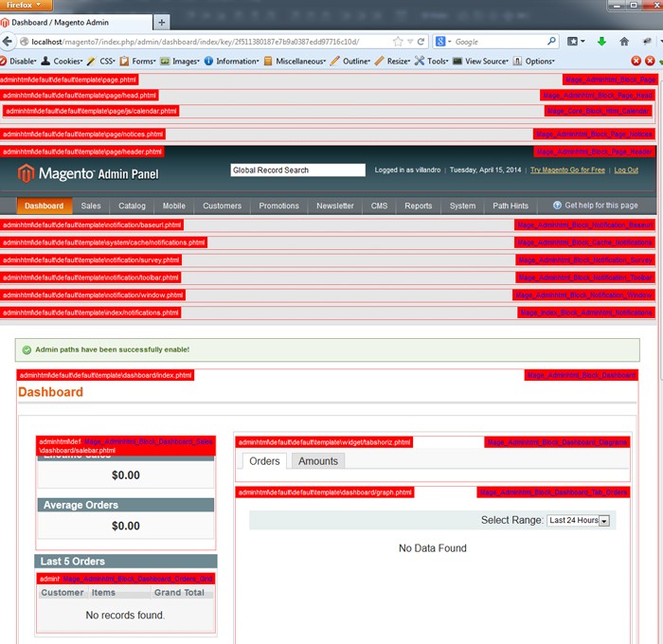Open the Customers menu

(222, 206)
